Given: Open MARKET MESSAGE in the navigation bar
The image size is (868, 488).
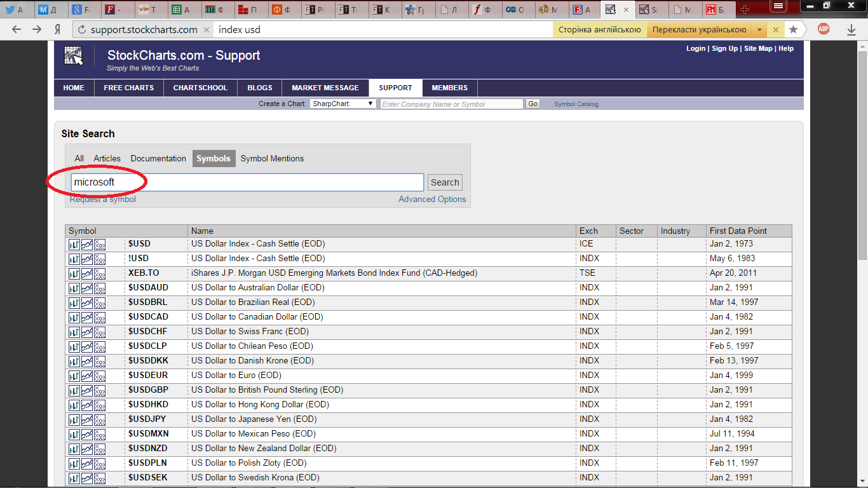Looking at the screenshot, I should click(x=325, y=88).
